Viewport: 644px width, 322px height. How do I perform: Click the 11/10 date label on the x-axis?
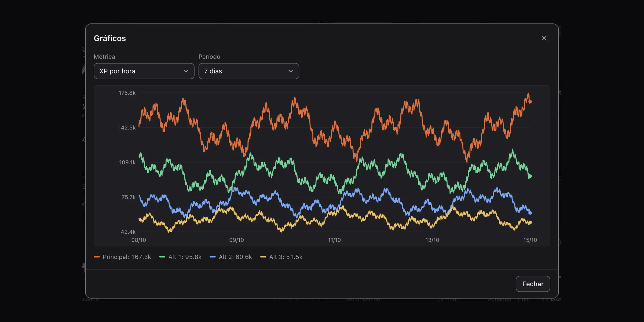pos(334,240)
